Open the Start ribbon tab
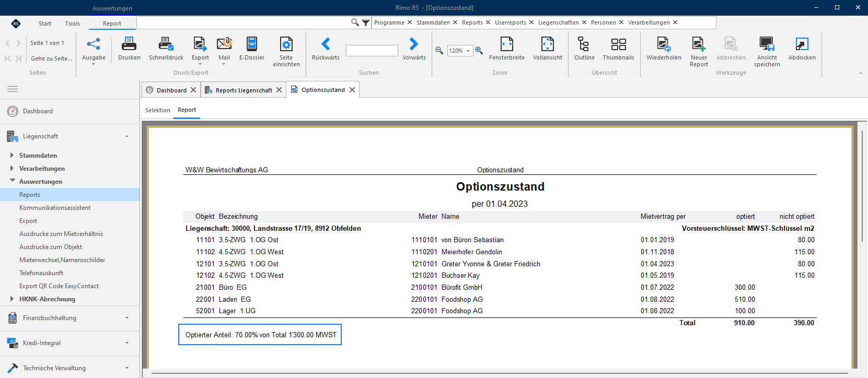This screenshot has width=868, height=378. [45, 23]
